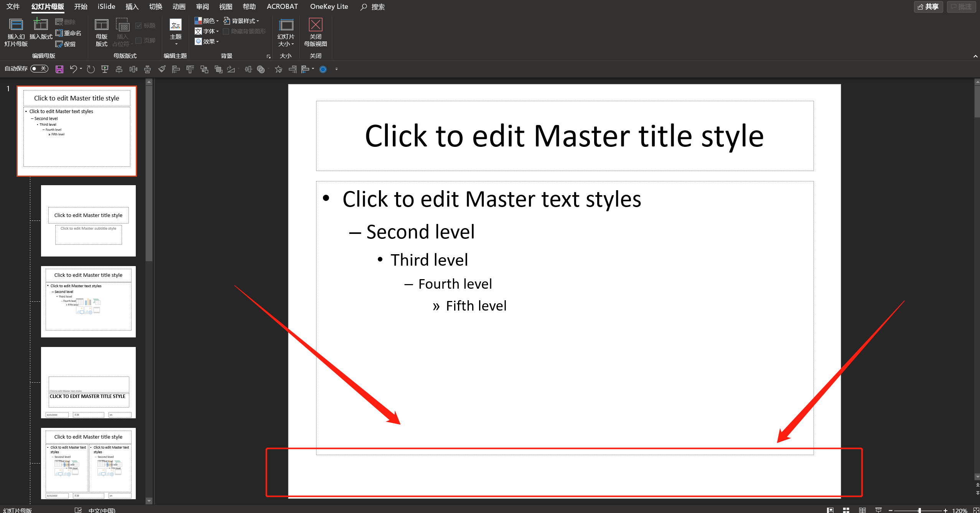980x513 pixels.
Task: Click the blue circle icon in toolbar
Action: (x=323, y=69)
